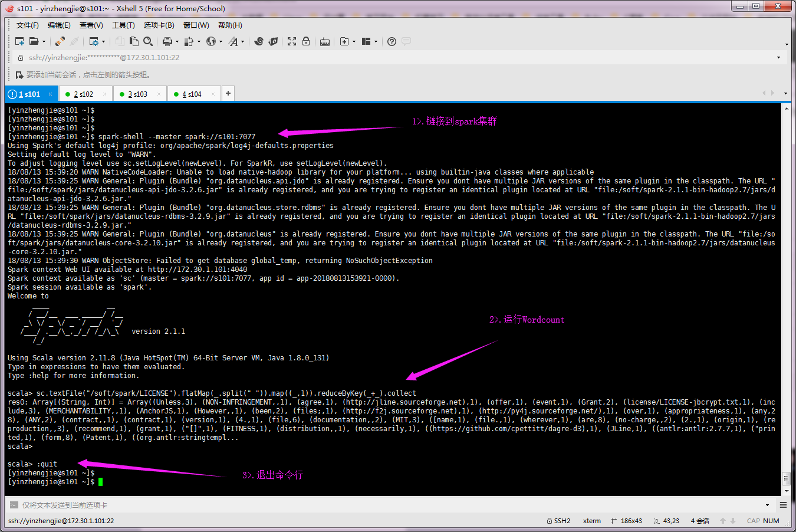Image resolution: width=796 pixels, height=532 pixels.
Task: Open the 窗口(W) menu
Action: pyautogui.click(x=196, y=25)
